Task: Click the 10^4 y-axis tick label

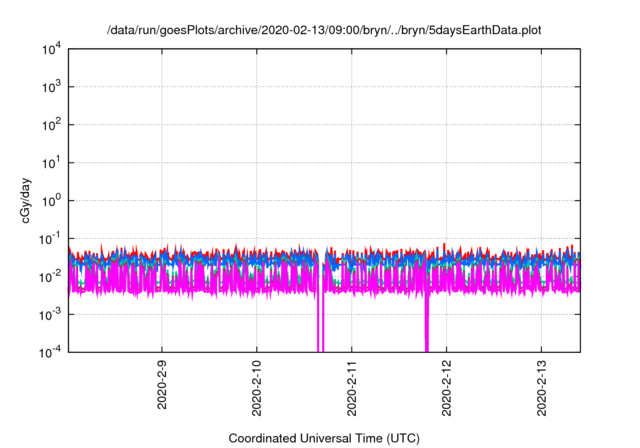Action: (51, 50)
